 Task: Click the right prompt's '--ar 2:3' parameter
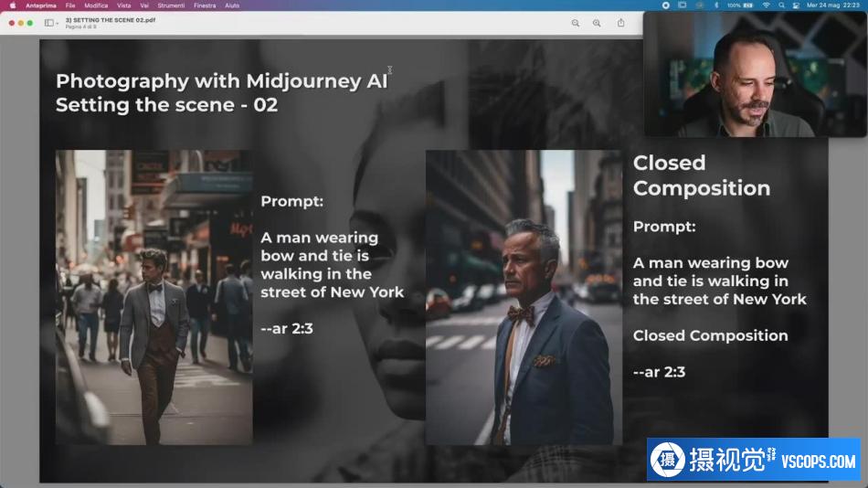[x=659, y=372]
